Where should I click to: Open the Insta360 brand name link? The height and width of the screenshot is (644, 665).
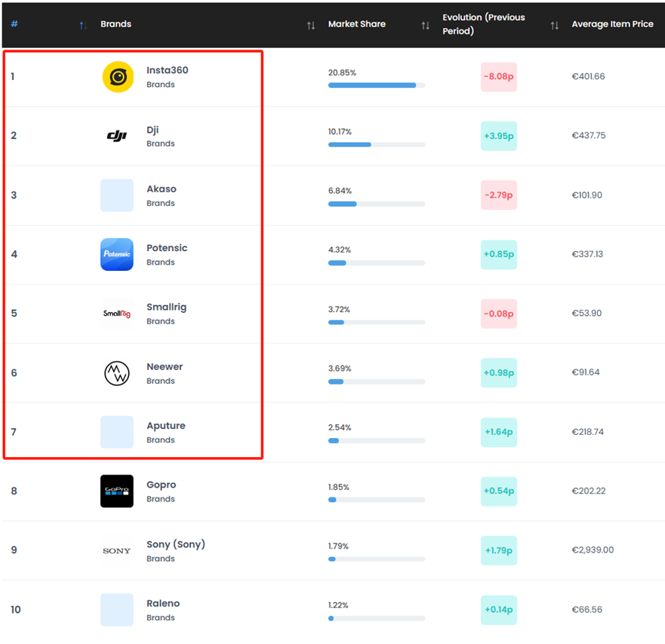tap(167, 70)
